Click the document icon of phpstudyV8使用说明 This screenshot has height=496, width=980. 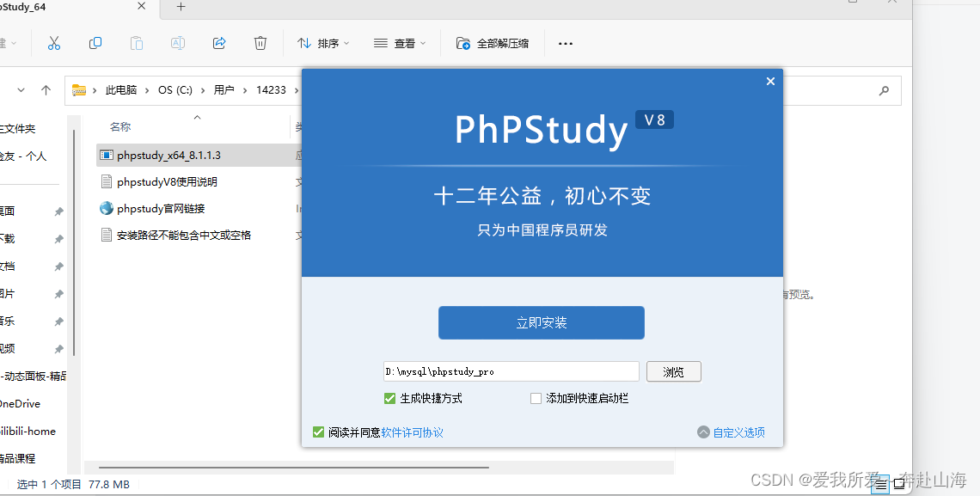[x=107, y=181]
